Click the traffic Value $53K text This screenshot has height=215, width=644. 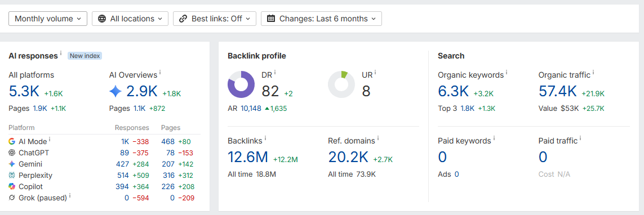[559, 109]
